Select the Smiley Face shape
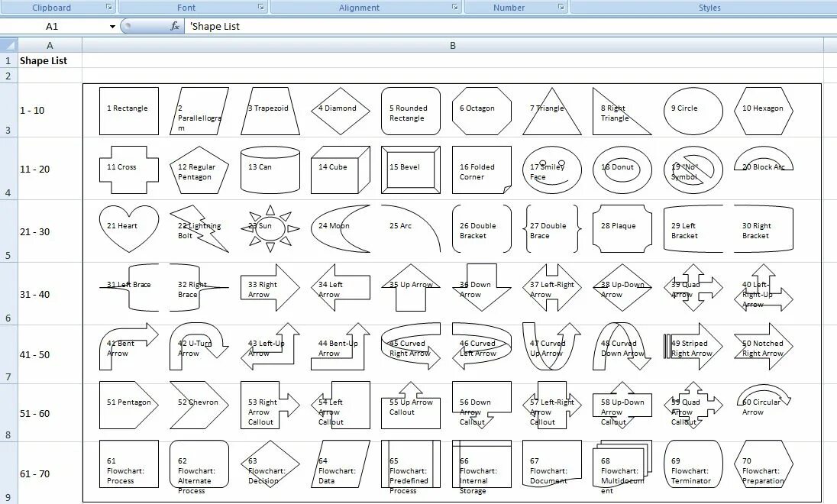The height and width of the screenshot is (504, 837). point(551,170)
